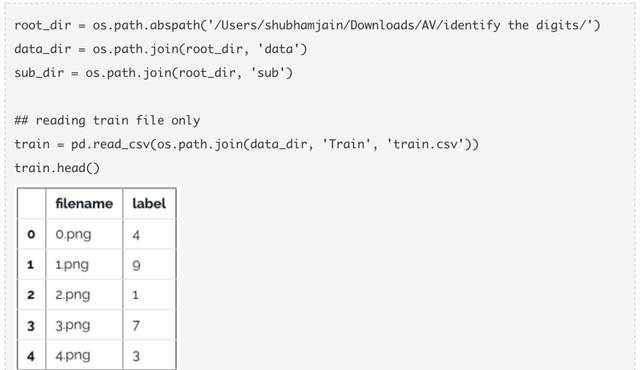
Task: Click the label value 4 in row 0
Action: 149,235
